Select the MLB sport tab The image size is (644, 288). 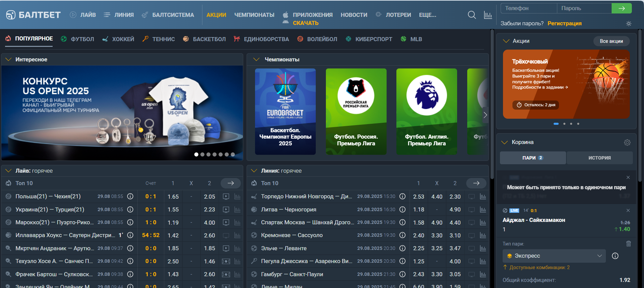coord(411,39)
